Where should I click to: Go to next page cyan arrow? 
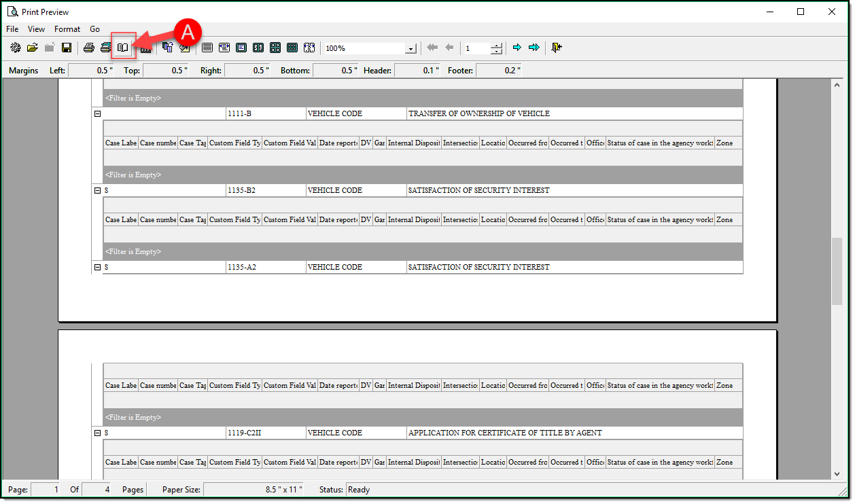tap(517, 48)
